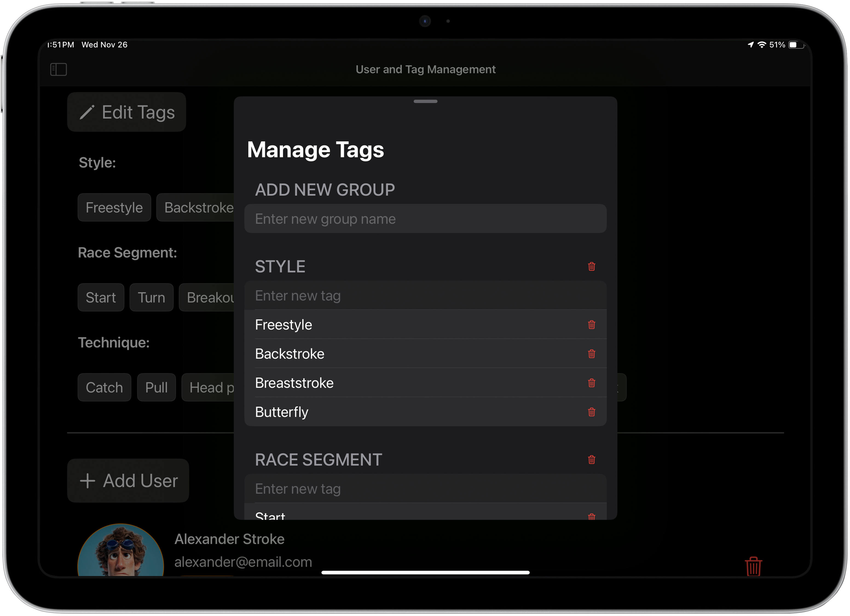Image resolution: width=850 pixels, height=616 pixels.
Task: Toggle the sidebar panel icon
Action: (x=59, y=69)
